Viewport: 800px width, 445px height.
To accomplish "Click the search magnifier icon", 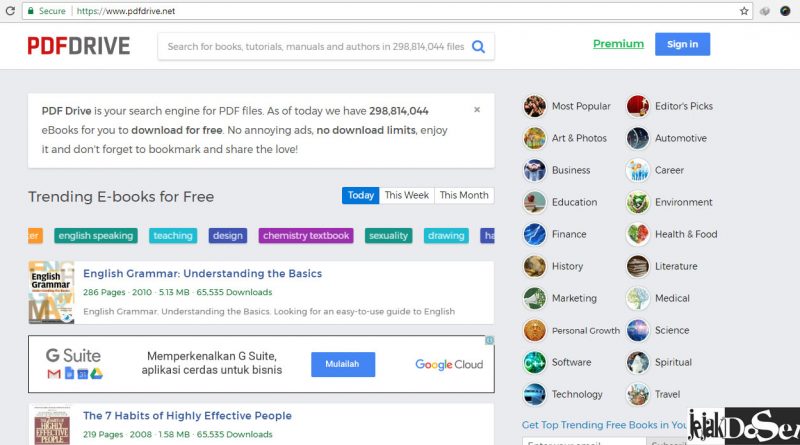I will click(x=478, y=47).
